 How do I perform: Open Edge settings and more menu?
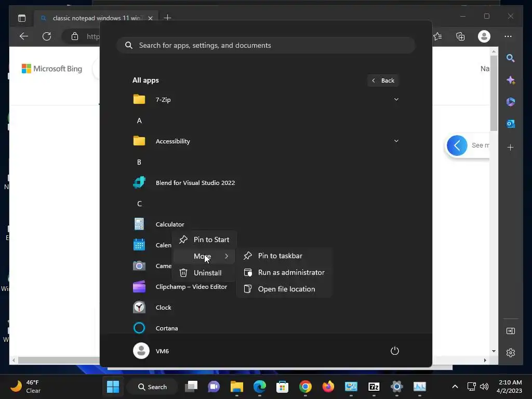(508, 36)
